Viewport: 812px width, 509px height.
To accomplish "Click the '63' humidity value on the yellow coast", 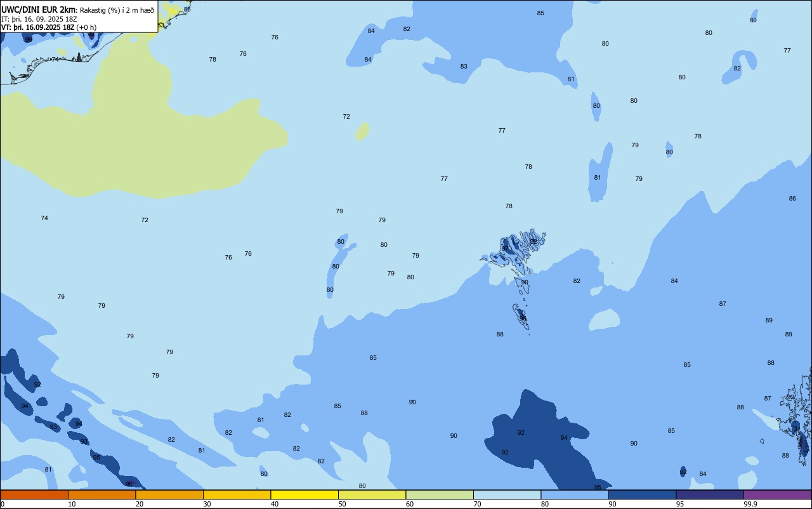I will [x=160, y=25].
